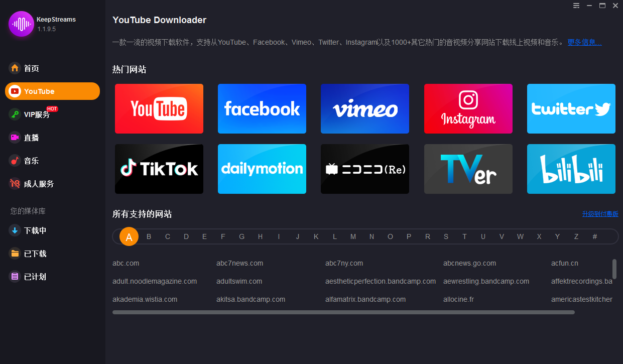623x364 pixels.
Task: Click the horizontal scrollbar below the site list
Action: (343, 312)
